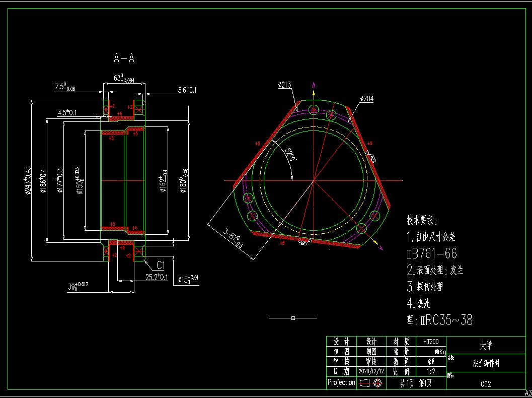Screen dimensions: 532x398
Task: Select the ø243±0.45 diameter dimension
Action: click(x=28, y=180)
